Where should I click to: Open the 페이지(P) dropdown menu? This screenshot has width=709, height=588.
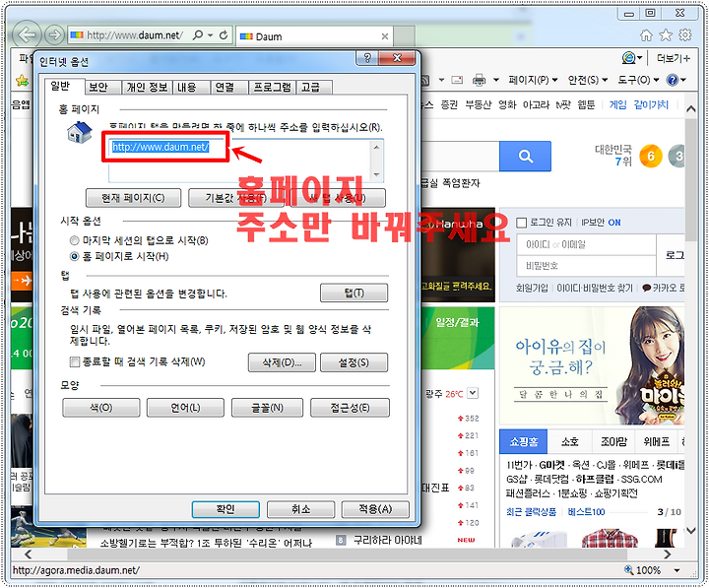[533, 80]
